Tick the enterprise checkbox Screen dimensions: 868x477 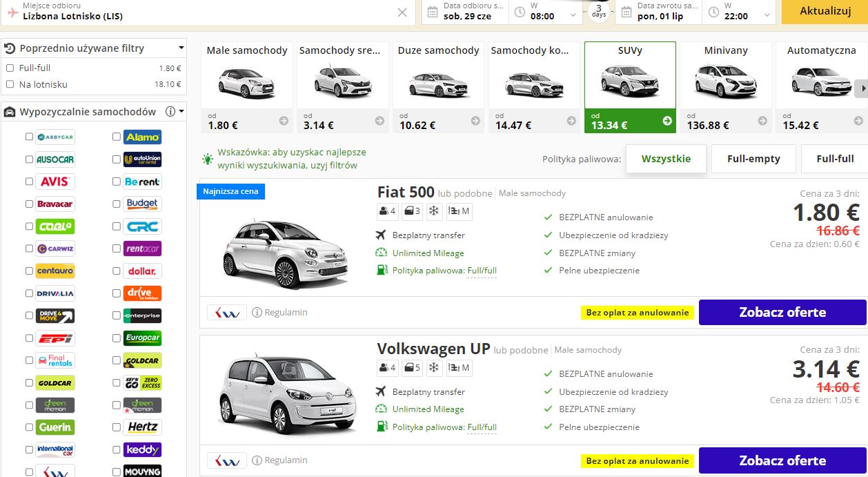tap(117, 315)
